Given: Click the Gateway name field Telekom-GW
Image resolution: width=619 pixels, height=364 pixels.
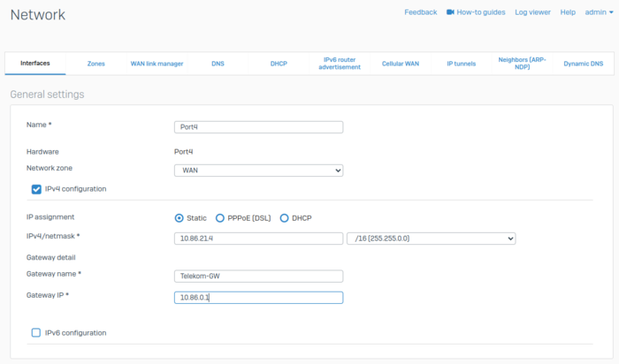Looking at the screenshot, I should (x=258, y=276).
